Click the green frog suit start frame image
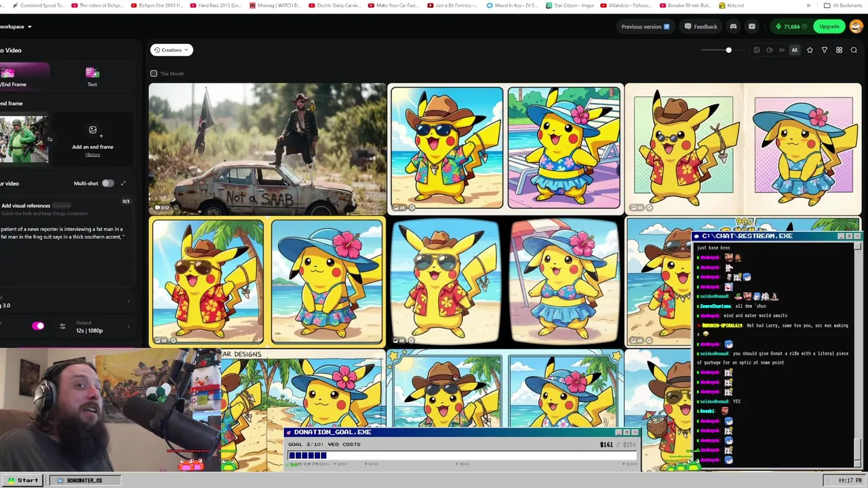868x488 pixels. click(x=24, y=139)
